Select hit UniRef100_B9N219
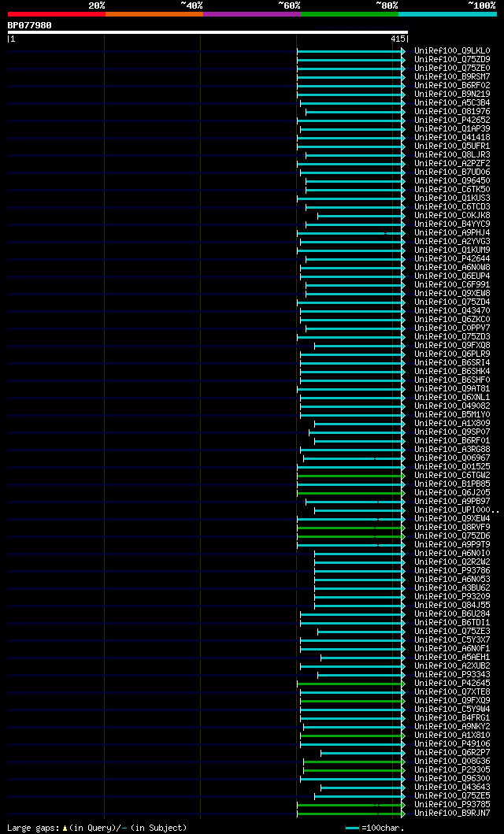This screenshot has width=504, height=834. (x=453, y=95)
